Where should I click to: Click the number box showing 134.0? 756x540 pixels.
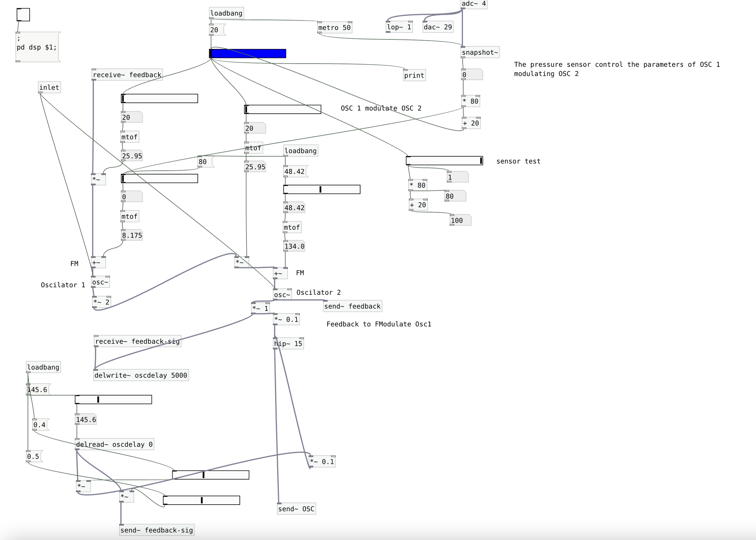pyautogui.click(x=294, y=246)
